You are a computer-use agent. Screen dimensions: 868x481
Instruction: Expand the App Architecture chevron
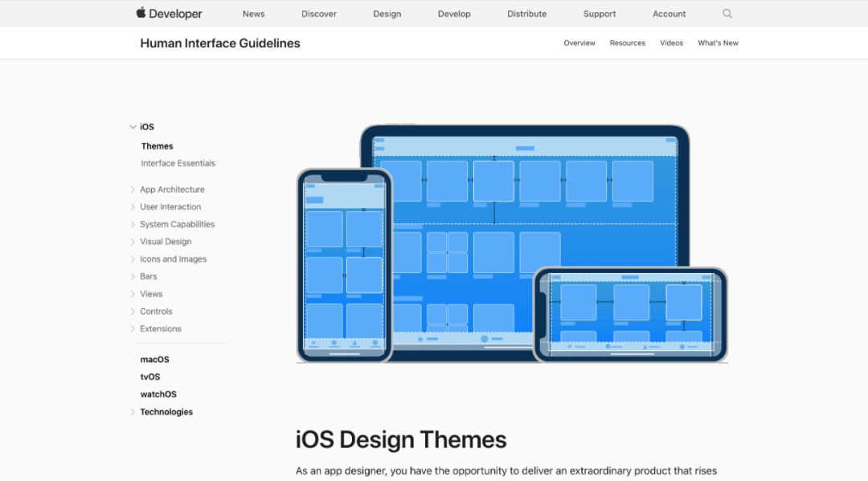[133, 189]
